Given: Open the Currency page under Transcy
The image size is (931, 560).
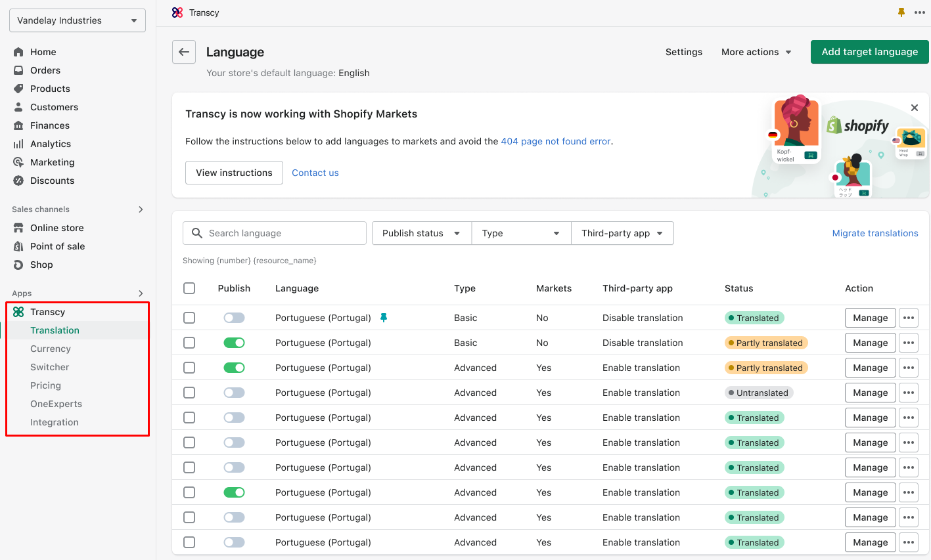Looking at the screenshot, I should (x=51, y=349).
